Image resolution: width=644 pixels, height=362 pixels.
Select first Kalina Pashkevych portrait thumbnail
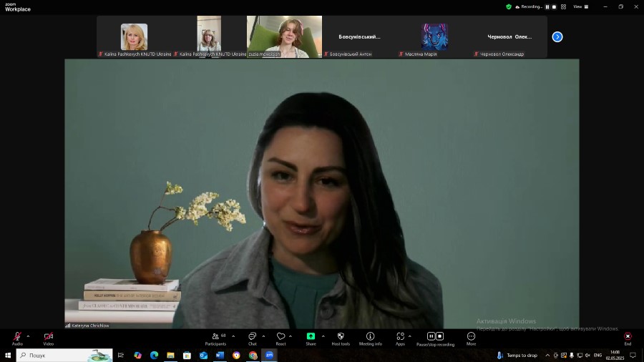134,37
